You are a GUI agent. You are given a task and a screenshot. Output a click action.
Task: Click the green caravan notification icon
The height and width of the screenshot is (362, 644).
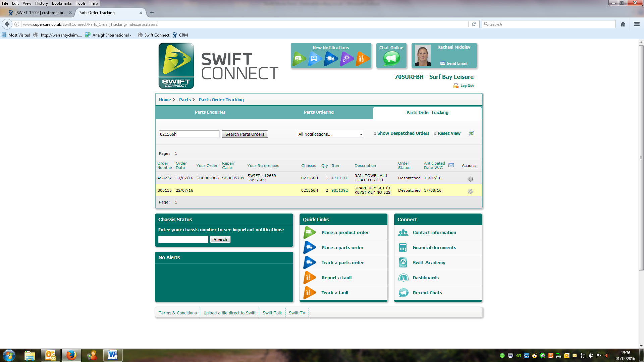tap(299, 59)
